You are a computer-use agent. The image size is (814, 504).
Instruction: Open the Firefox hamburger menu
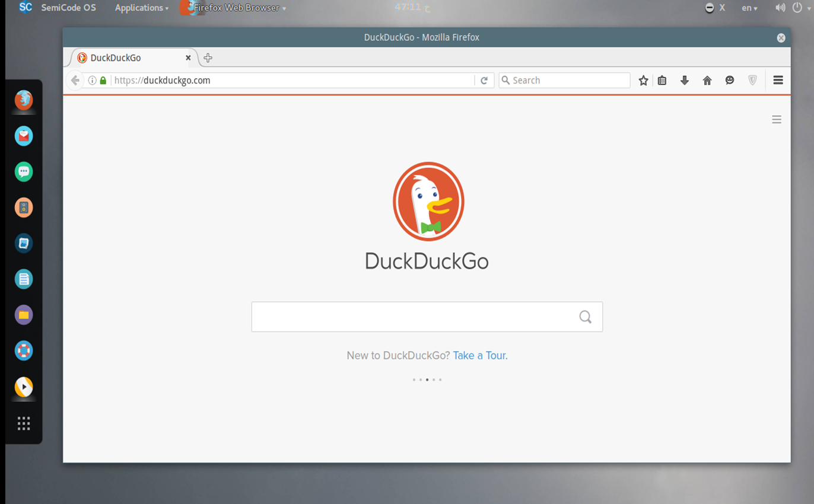pos(778,80)
